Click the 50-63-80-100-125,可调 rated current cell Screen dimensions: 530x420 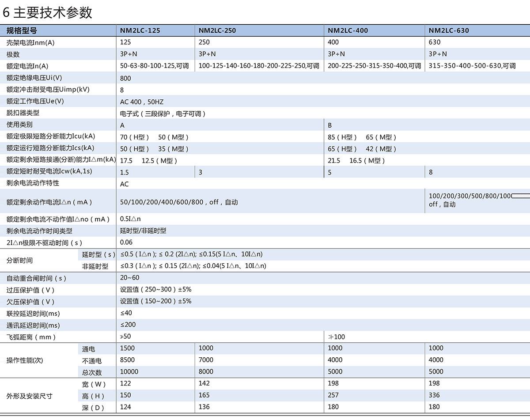click(154, 66)
